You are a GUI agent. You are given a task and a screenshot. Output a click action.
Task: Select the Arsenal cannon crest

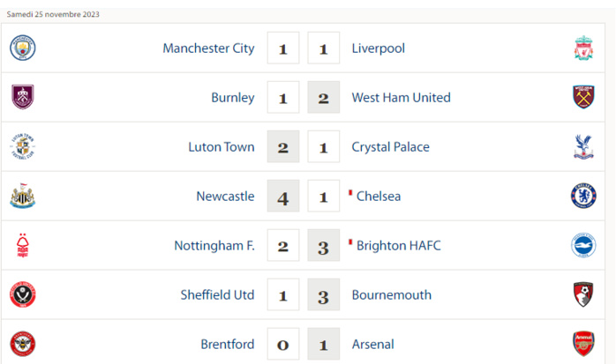point(583,344)
